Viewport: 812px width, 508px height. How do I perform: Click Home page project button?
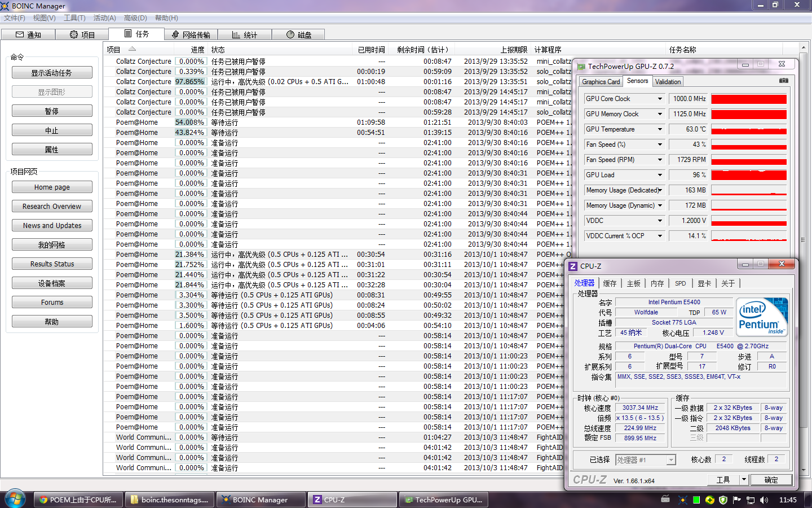pyautogui.click(x=52, y=187)
